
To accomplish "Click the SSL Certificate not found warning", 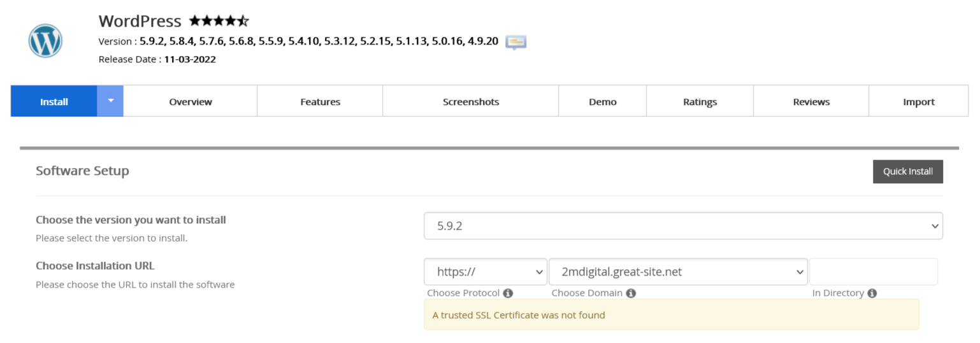I will (672, 314).
